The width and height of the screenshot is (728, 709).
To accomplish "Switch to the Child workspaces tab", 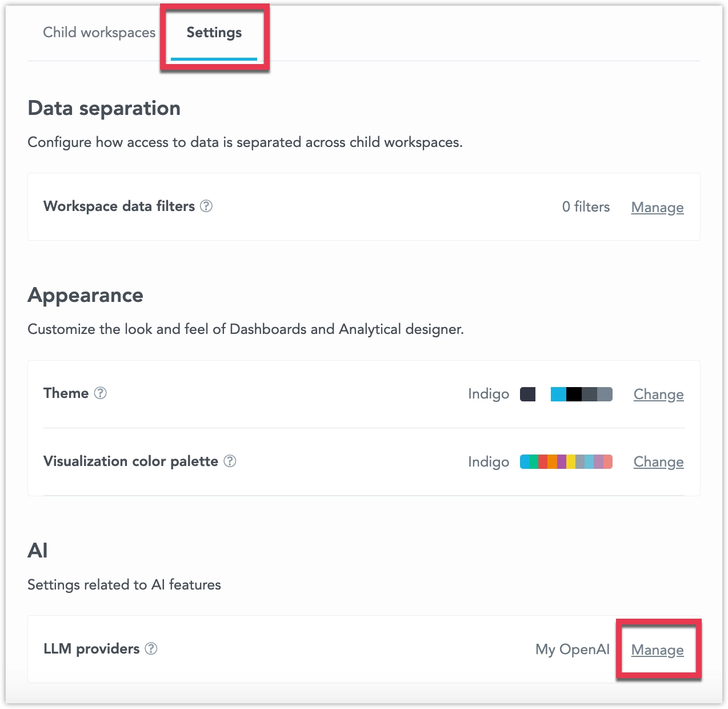I will tap(98, 33).
